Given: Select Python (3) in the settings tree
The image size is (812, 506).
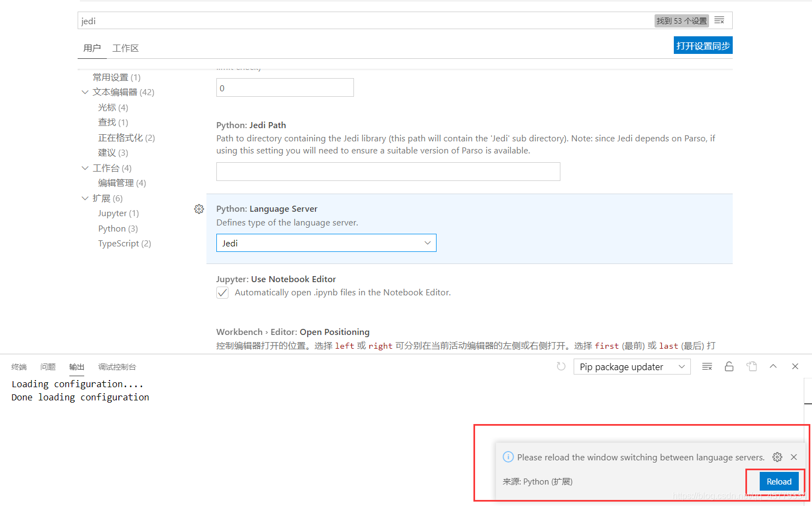Looking at the screenshot, I should click(x=118, y=229).
